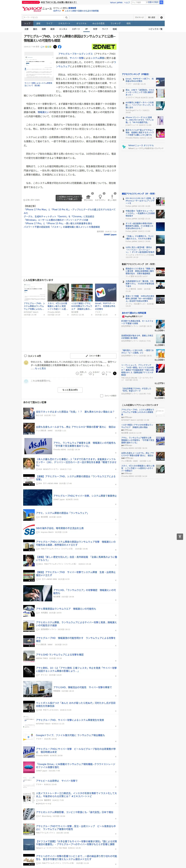The width and height of the screenshot is (186, 868).
Task: Select the エキスパート main tab
Action: (x=64, y=24)
